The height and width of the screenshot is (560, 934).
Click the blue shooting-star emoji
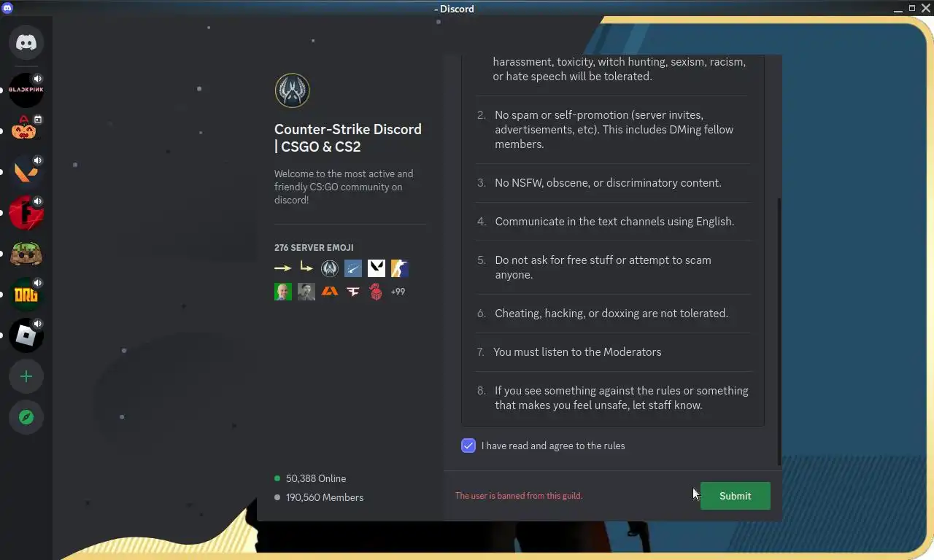pos(353,268)
